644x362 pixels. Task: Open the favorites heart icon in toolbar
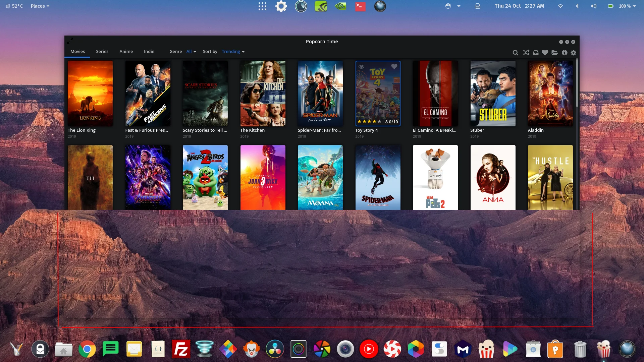pyautogui.click(x=545, y=53)
